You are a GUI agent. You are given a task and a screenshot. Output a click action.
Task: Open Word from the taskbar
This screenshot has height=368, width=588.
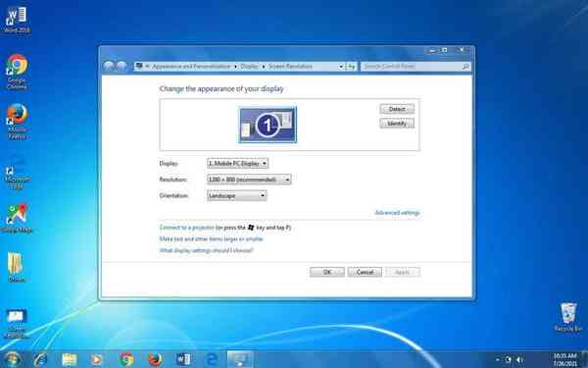point(183,360)
